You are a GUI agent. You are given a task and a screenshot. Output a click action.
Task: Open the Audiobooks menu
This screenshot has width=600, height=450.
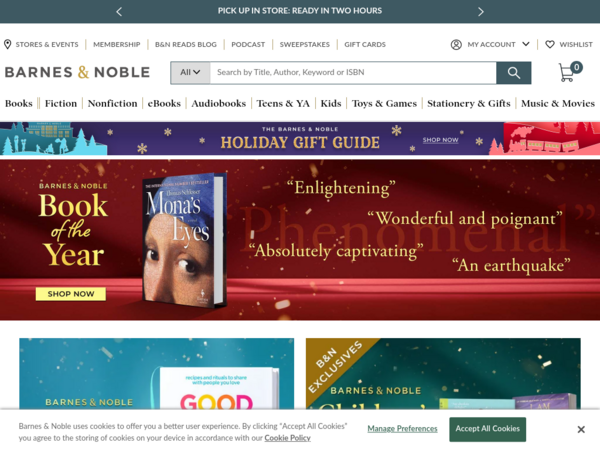click(218, 103)
